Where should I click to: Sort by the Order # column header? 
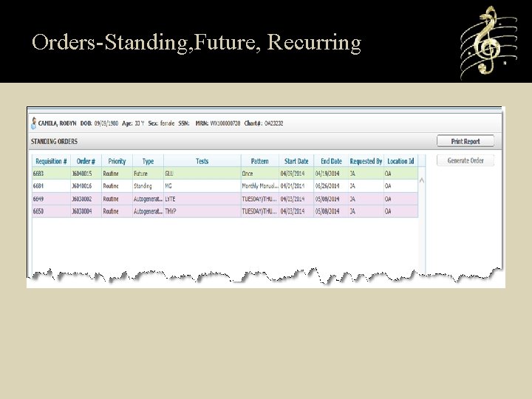(x=86, y=161)
